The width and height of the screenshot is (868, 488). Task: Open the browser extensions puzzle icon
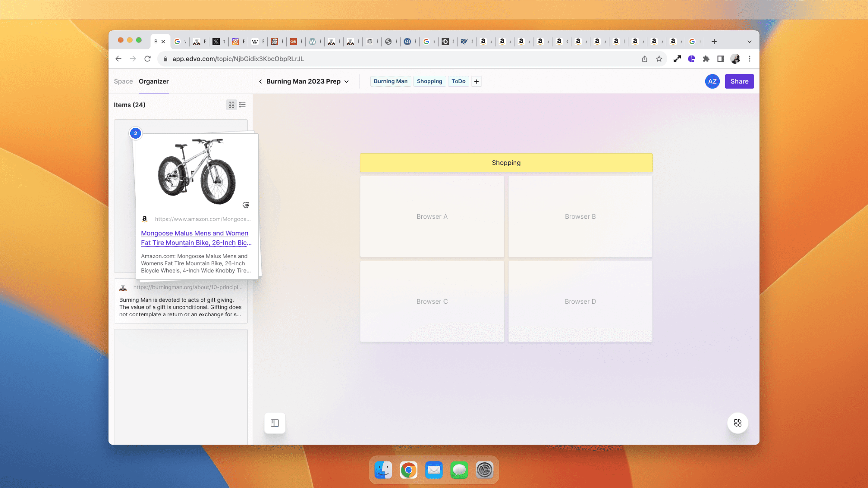pos(706,59)
